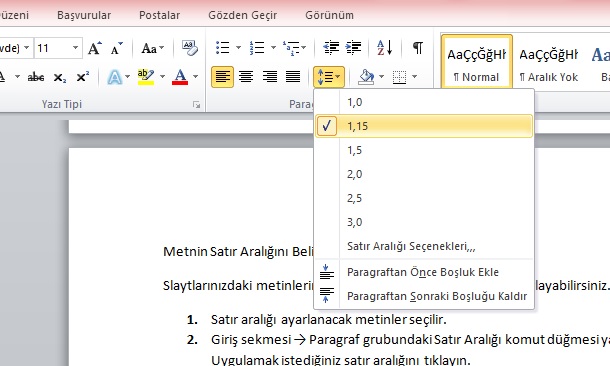
Task: Open the borders dropdown arrow
Action: pyautogui.click(x=414, y=77)
